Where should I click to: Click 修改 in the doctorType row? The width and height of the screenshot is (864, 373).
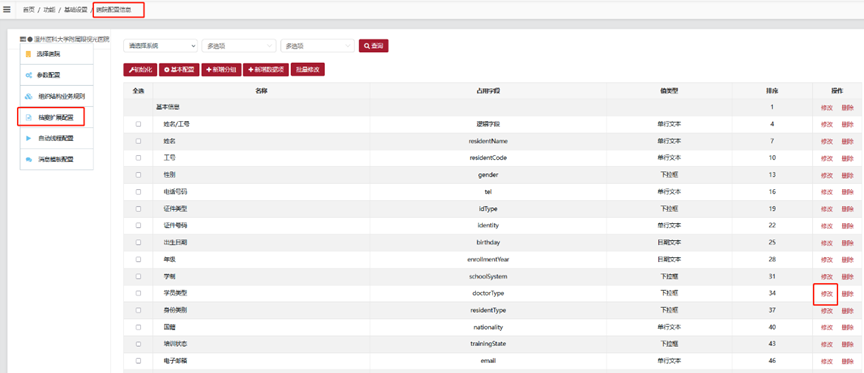coord(827,294)
